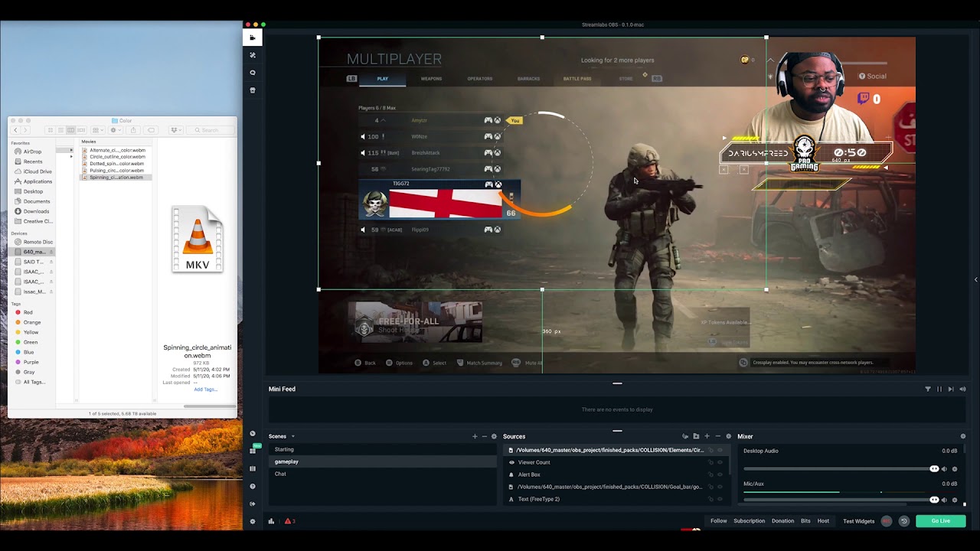Add a new source with the plus icon
This screenshot has height=551, width=980.
(x=707, y=436)
